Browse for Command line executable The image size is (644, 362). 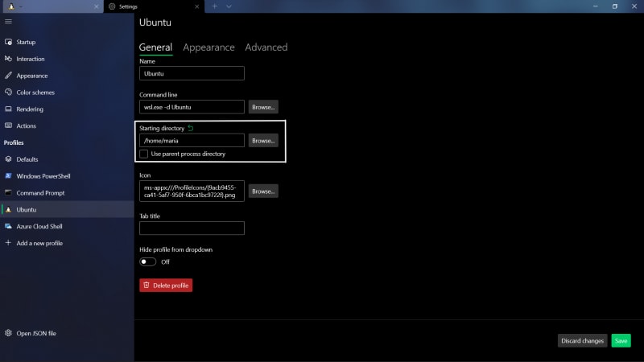click(x=263, y=107)
